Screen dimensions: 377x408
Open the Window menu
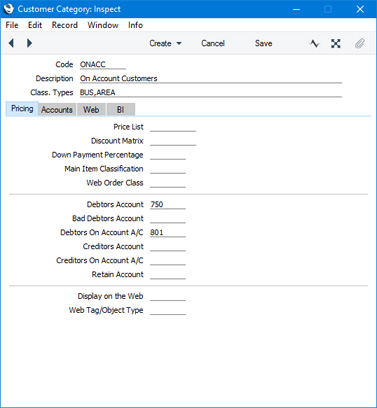point(103,25)
